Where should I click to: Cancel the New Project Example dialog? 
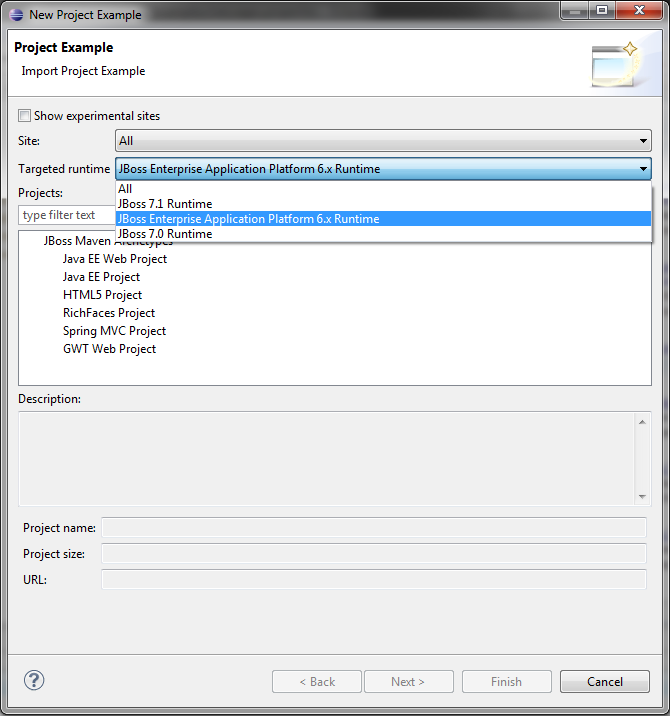point(605,682)
